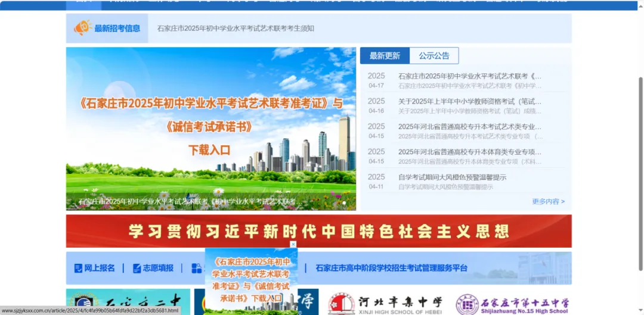Click the 04-17 date label
Viewport: 644px width, 315px height.
click(x=376, y=86)
